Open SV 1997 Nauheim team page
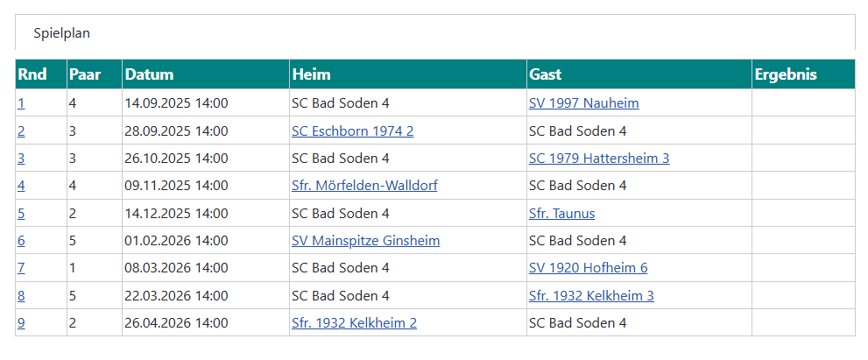 click(583, 103)
